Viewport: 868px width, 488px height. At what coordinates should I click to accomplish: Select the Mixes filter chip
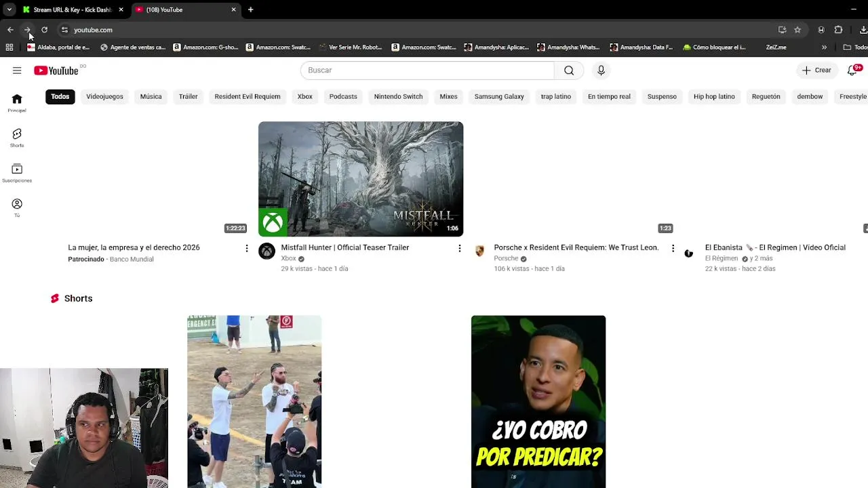tap(448, 96)
